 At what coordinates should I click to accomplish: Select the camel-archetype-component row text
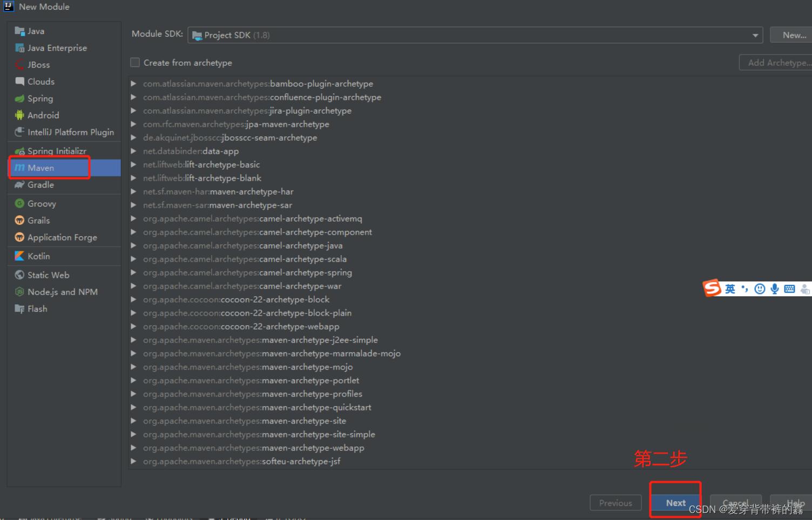258,232
